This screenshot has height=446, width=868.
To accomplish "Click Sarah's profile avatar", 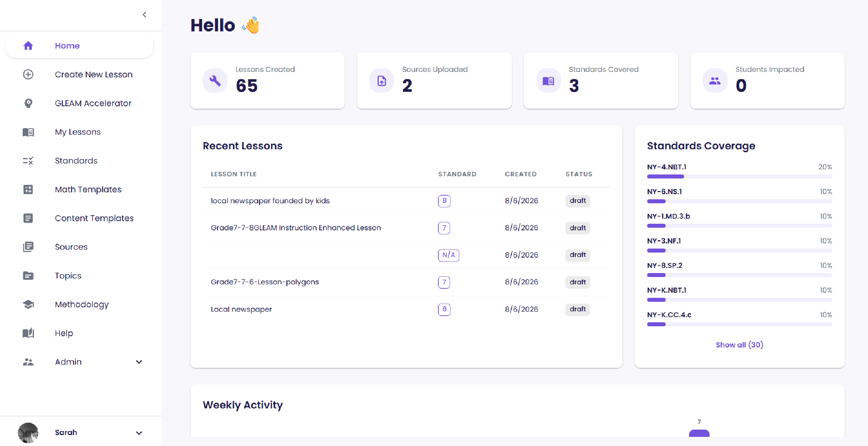I will click(28, 433).
